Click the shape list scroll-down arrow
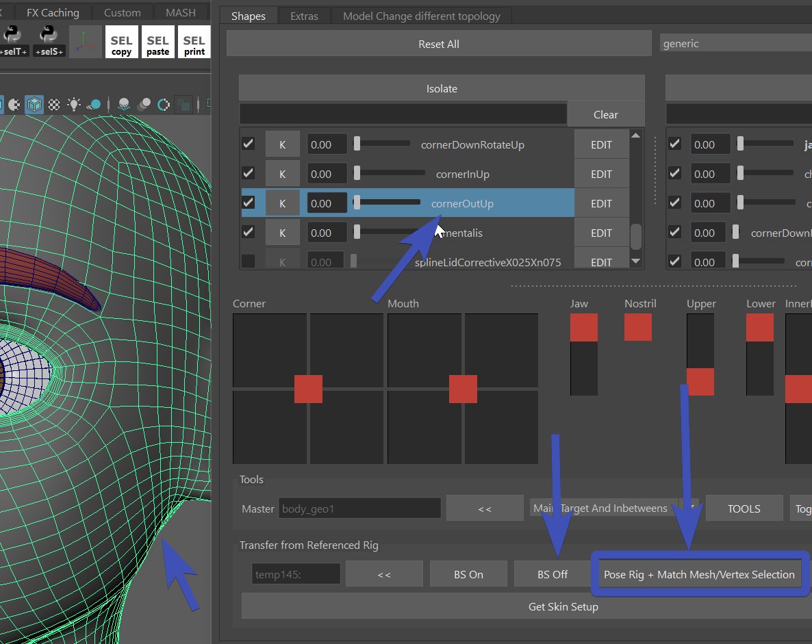Screen dimensions: 812x644 (636, 261)
